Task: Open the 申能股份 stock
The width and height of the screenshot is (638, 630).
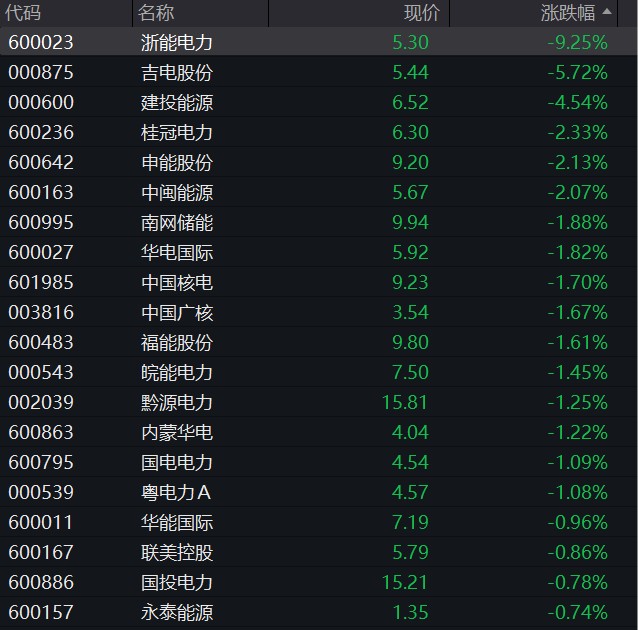Action: pyautogui.click(x=177, y=162)
